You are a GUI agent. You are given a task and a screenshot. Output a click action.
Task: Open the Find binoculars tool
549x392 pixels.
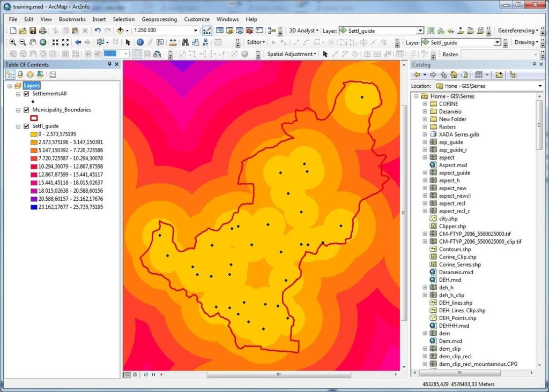[185, 42]
